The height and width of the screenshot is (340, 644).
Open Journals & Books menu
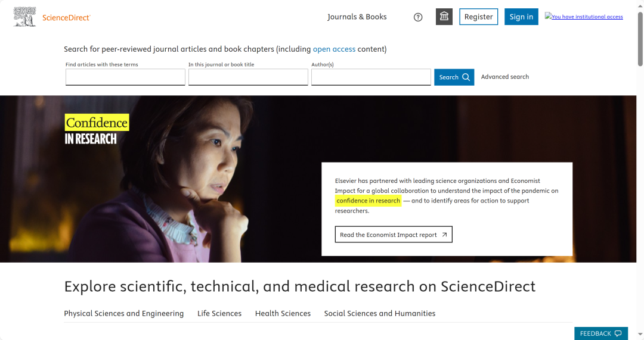357,17
